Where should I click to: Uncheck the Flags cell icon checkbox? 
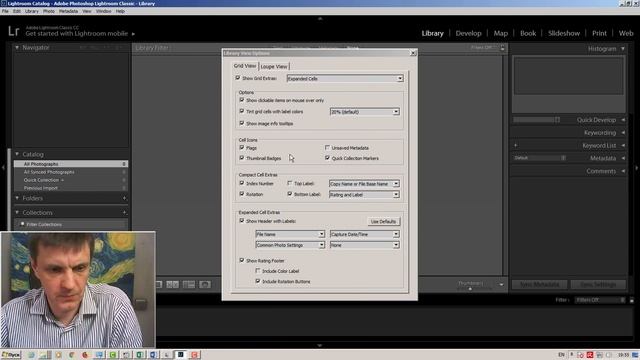[x=242, y=147]
